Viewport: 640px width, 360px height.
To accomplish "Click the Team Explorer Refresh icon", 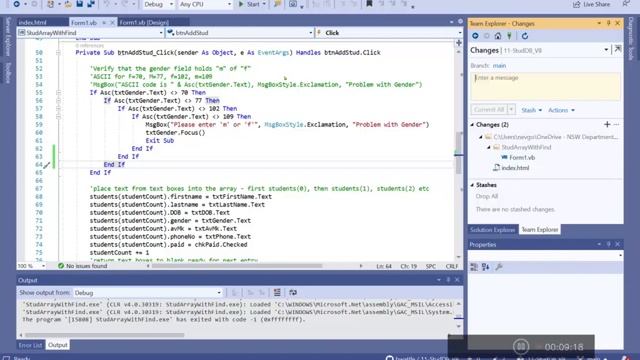I will (x=524, y=36).
